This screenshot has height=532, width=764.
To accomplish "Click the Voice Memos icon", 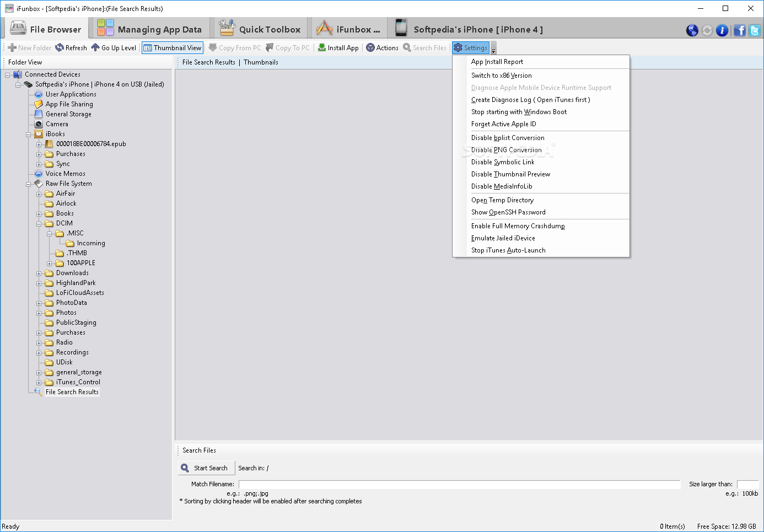I will coord(39,174).
